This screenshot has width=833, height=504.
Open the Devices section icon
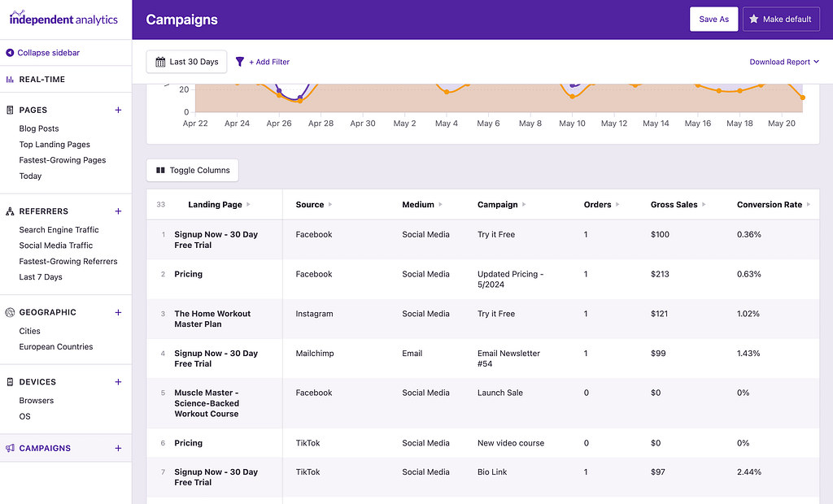[8, 381]
